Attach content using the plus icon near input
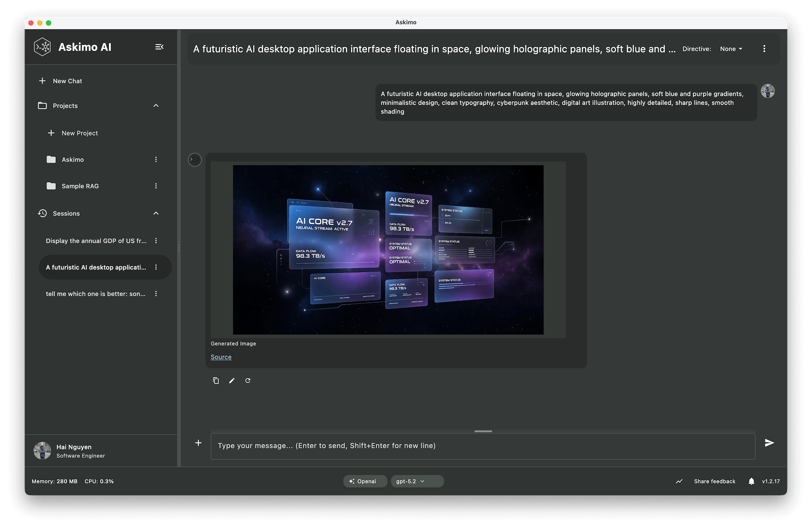 [198, 443]
